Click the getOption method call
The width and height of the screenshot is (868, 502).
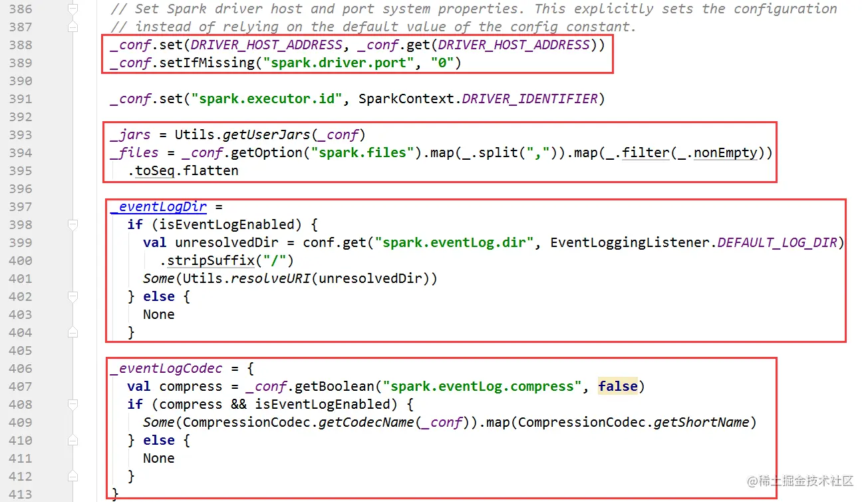click(267, 153)
